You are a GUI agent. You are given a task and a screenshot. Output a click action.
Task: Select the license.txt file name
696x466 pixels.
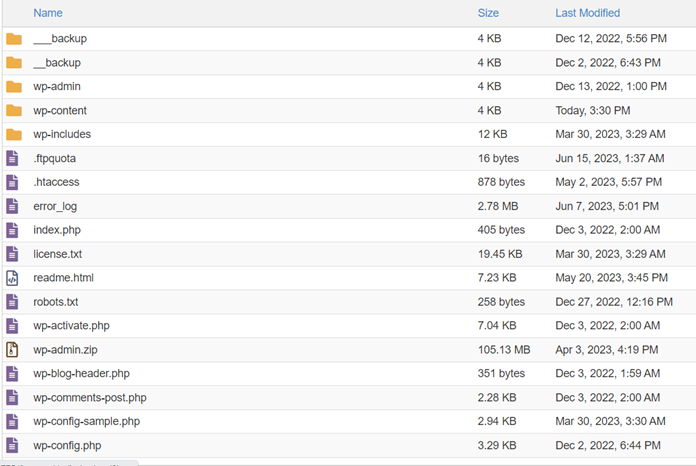pyautogui.click(x=58, y=254)
